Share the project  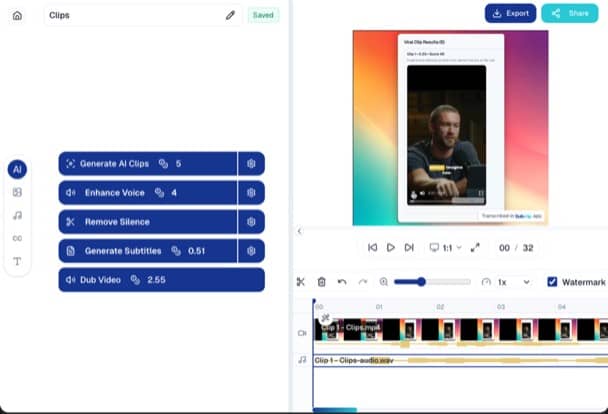tap(570, 13)
